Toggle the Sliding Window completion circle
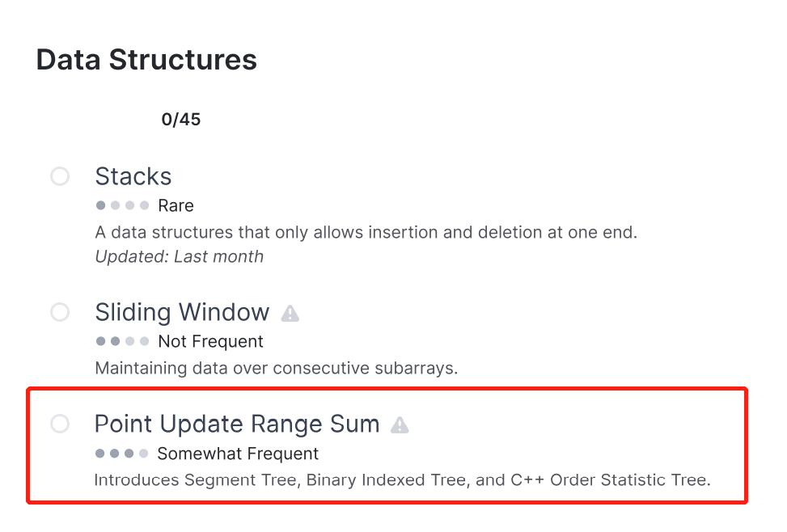 pyautogui.click(x=60, y=312)
